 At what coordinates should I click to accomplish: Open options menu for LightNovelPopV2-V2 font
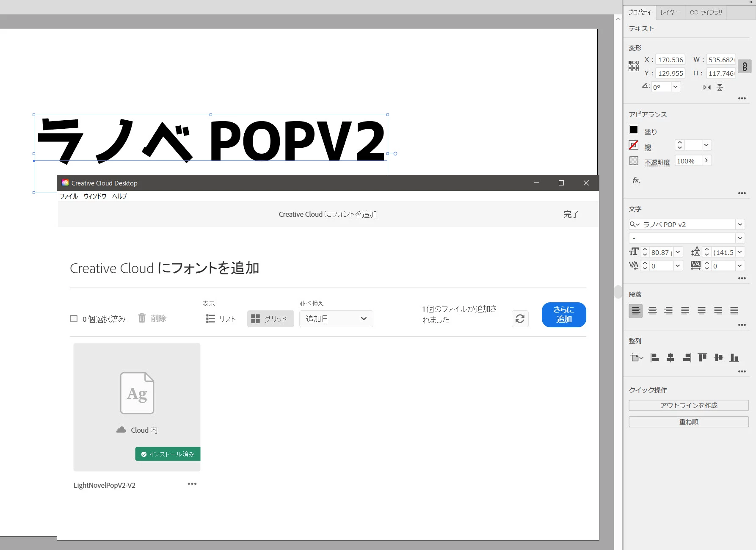[192, 484]
